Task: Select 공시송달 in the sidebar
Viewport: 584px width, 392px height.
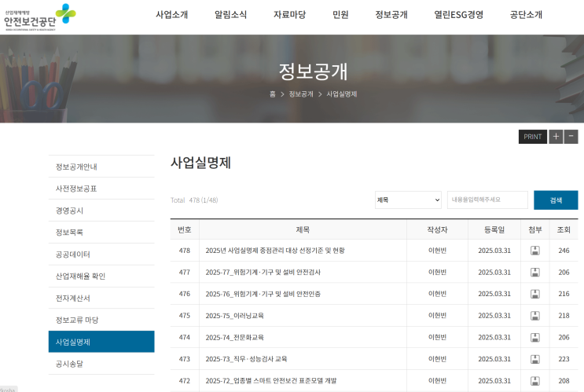Action: 101,364
